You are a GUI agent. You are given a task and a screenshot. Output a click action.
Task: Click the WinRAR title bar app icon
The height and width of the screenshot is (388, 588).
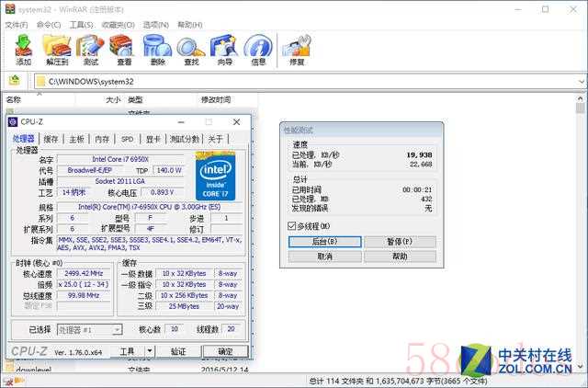click(x=10, y=9)
